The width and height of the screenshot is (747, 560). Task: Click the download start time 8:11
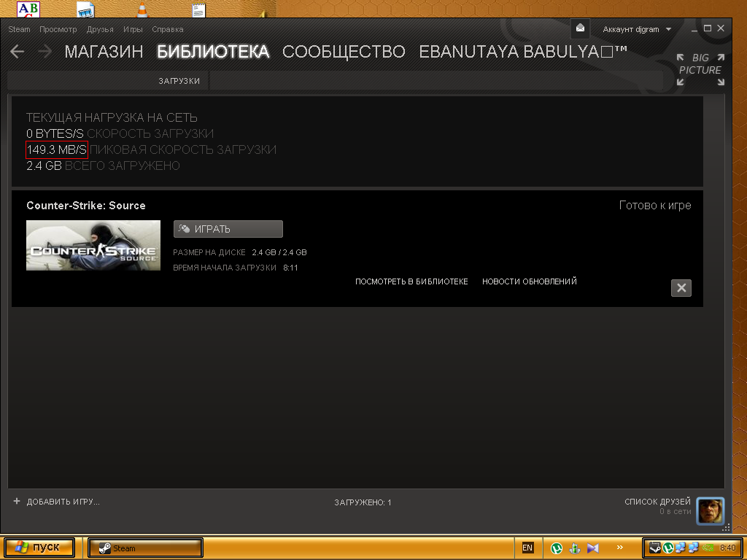pyautogui.click(x=290, y=268)
